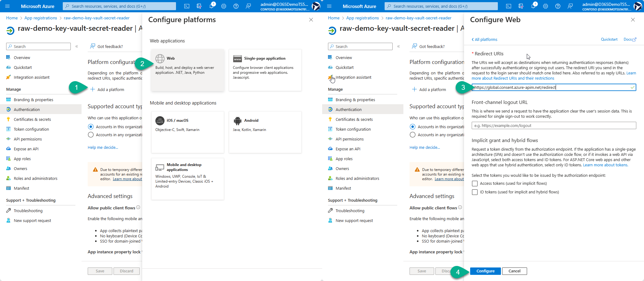Image resolution: width=644 pixels, height=281 pixels.
Task: Click the Android robot icon
Action: click(238, 121)
